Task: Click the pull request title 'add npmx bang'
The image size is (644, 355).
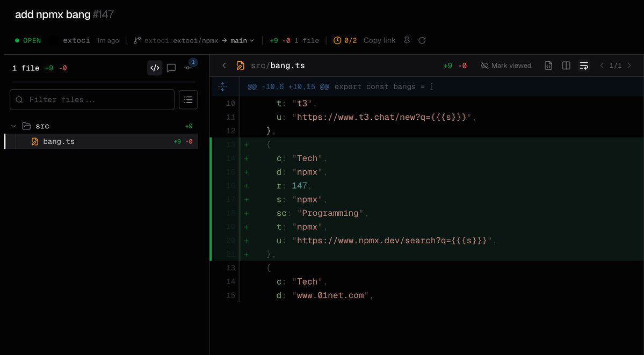Action: (53, 15)
